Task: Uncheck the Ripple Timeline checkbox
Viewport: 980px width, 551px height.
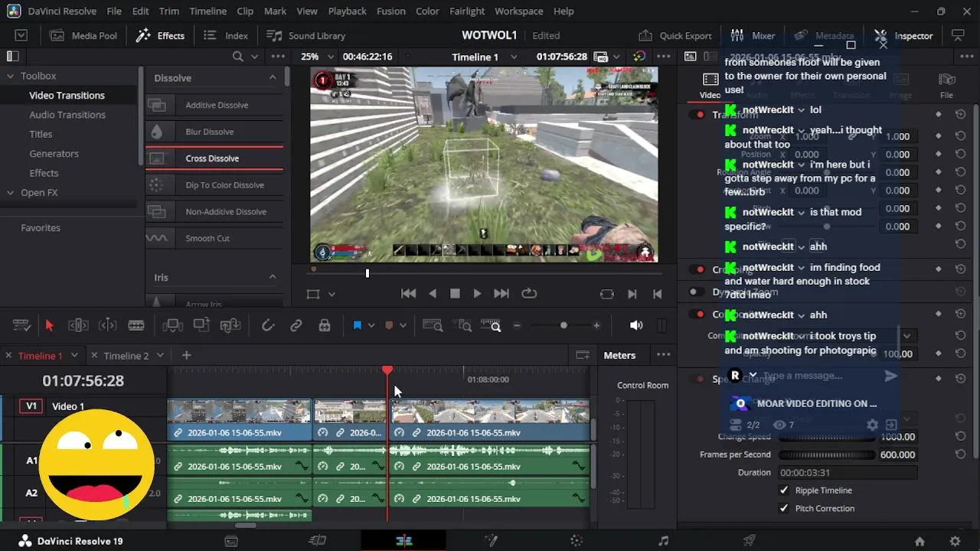Action: pyautogui.click(x=784, y=491)
